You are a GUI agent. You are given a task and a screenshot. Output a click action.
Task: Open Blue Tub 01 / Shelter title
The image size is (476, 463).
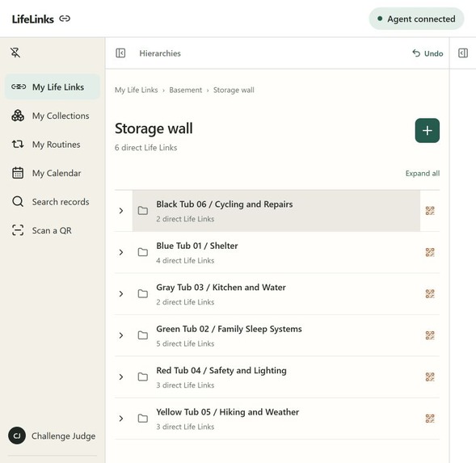pos(196,246)
